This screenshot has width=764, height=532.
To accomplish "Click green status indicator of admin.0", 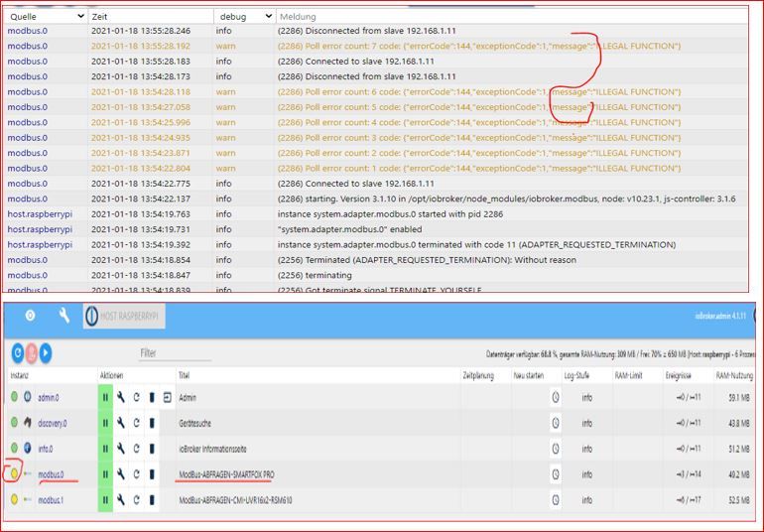I will 14,396.
